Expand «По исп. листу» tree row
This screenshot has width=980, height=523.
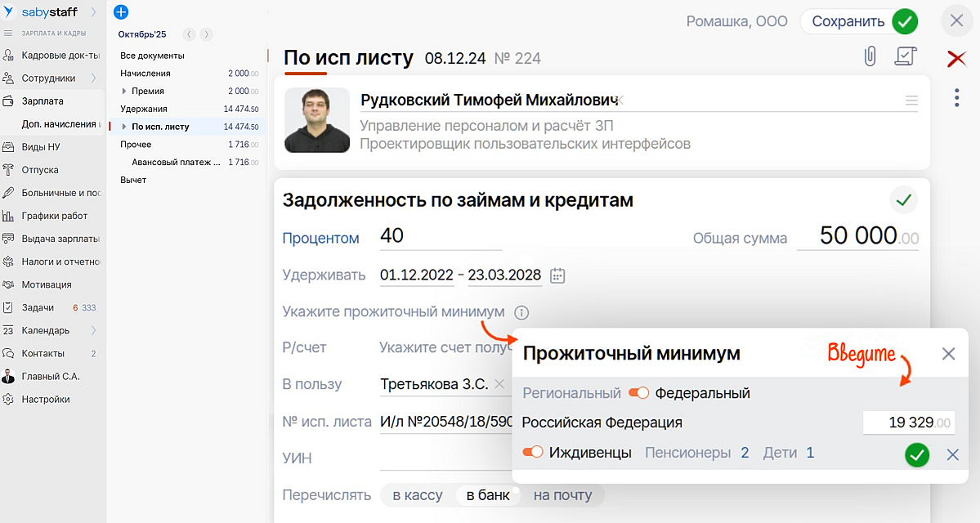(124, 127)
